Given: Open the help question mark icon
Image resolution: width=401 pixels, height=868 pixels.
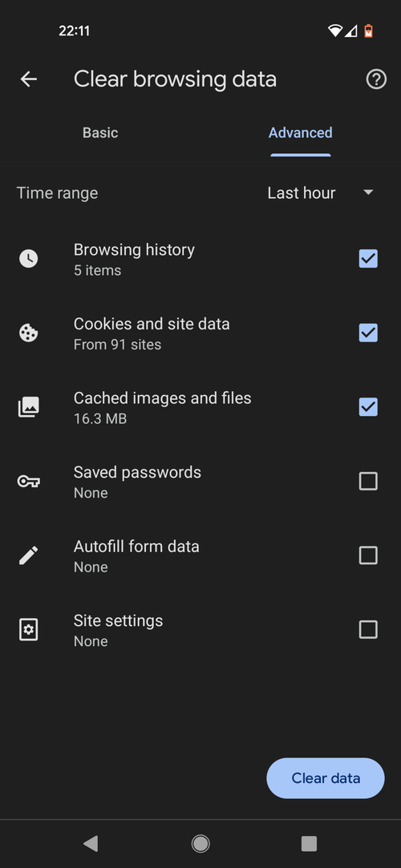Looking at the screenshot, I should point(376,79).
